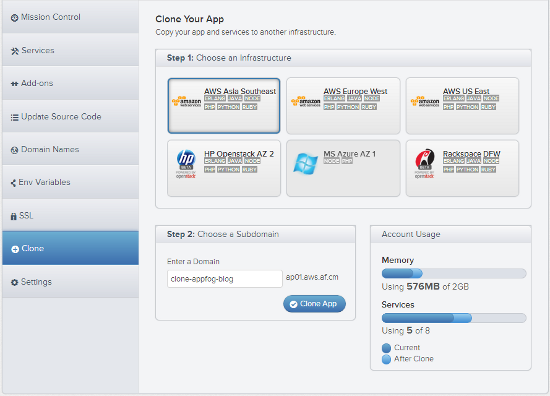Viewport: 550px width, 396px height.
Task: Choose AWS US East infrastructure
Action: point(462,106)
